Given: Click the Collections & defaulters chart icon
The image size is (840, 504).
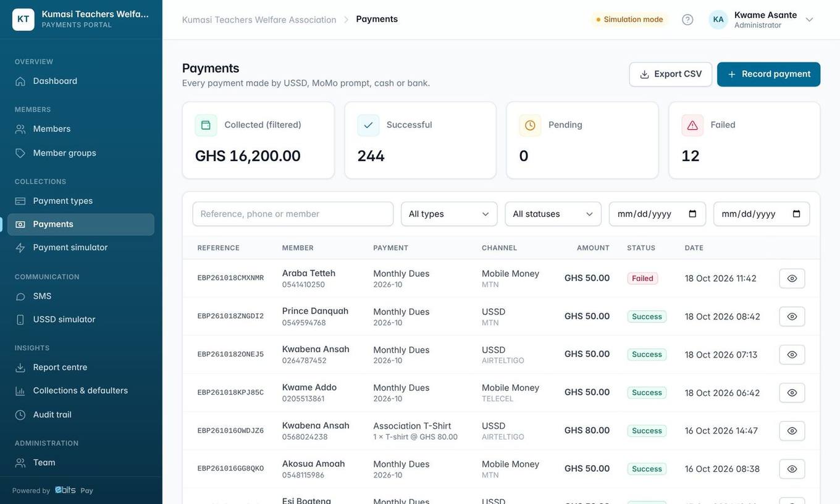Looking at the screenshot, I should click(20, 391).
